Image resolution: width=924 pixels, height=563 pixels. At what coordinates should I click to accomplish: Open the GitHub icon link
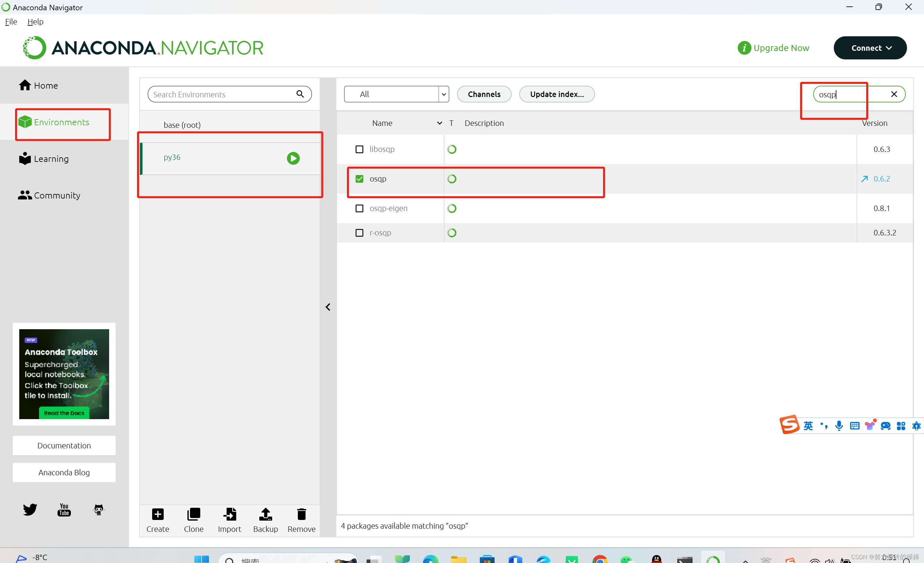[x=99, y=510]
